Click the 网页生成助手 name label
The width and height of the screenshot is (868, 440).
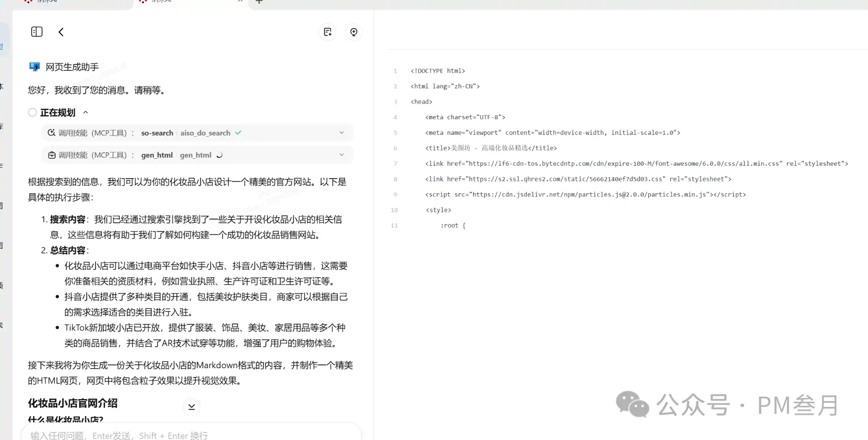pyautogui.click(x=72, y=67)
